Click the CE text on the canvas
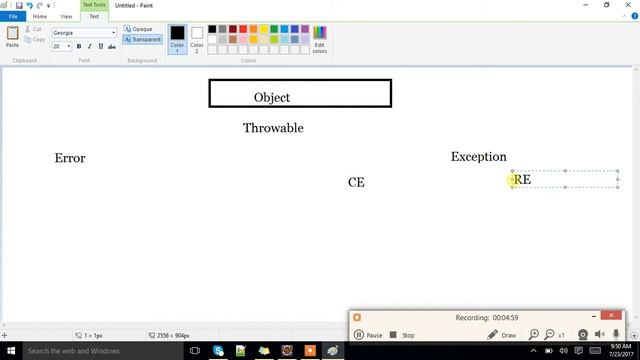Screen dimensions: 640x360 pos(356,182)
